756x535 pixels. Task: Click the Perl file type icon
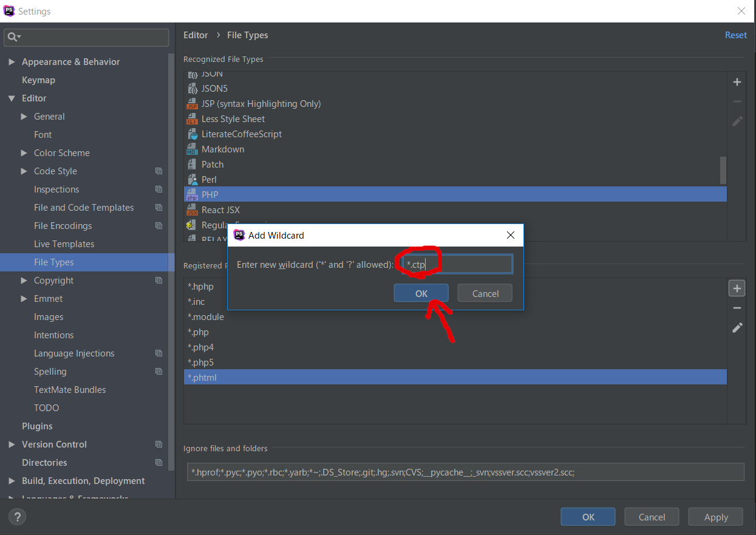pos(192,180)
